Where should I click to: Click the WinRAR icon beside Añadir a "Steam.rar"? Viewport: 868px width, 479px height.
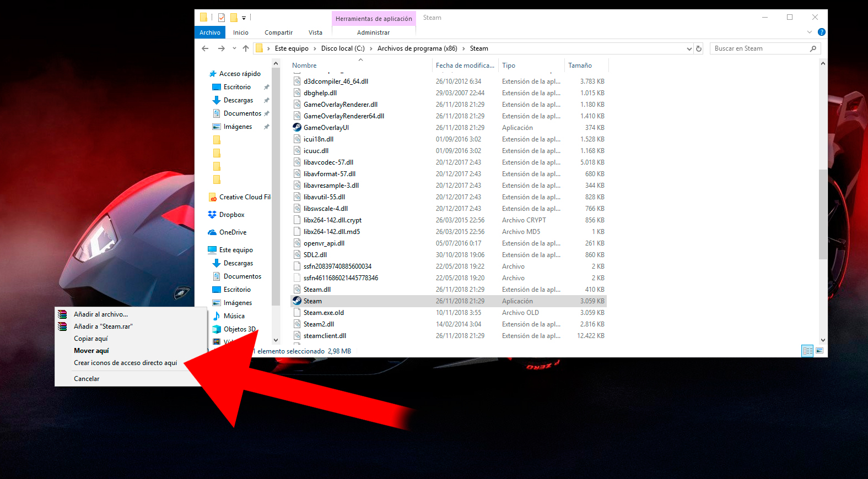[x=63, y=326]
